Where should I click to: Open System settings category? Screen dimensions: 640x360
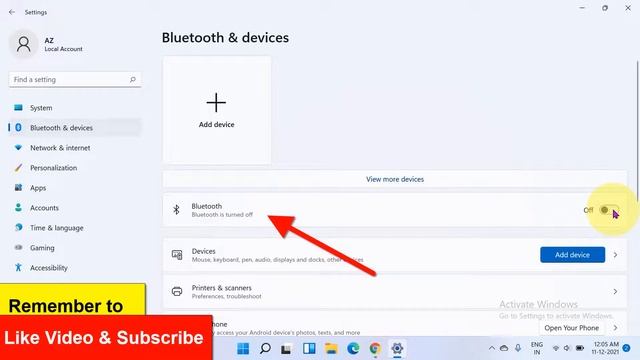[75, 108]
